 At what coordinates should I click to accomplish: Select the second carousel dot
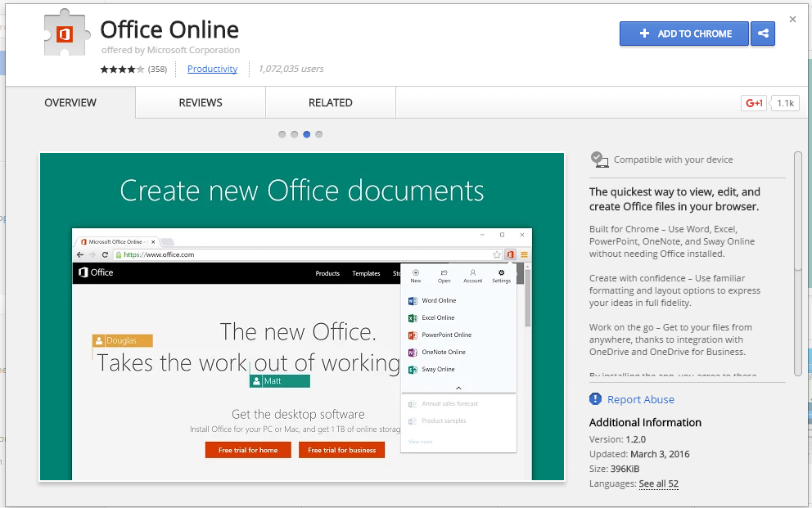click(294, 134)
